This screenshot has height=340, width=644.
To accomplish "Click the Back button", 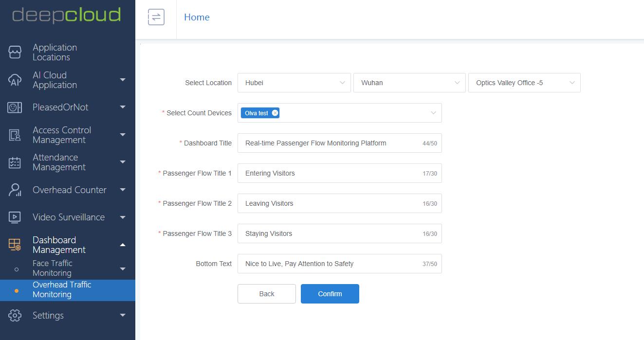I will (267, 294).
